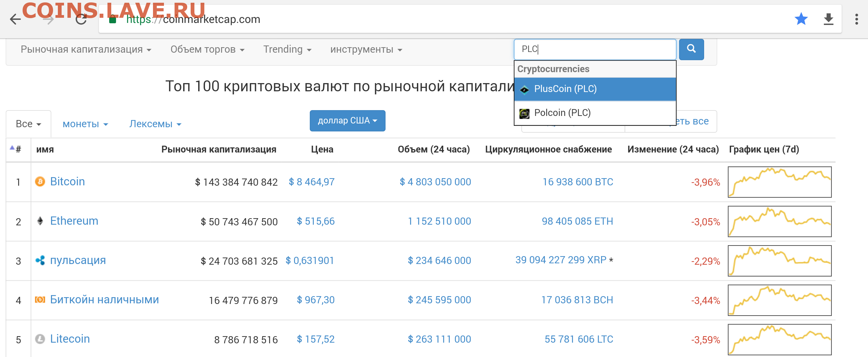Image resolution: width=868 pixels, height=357 pixels.
Task: Go back with the browser back arrow
Action: click(15, 19)
